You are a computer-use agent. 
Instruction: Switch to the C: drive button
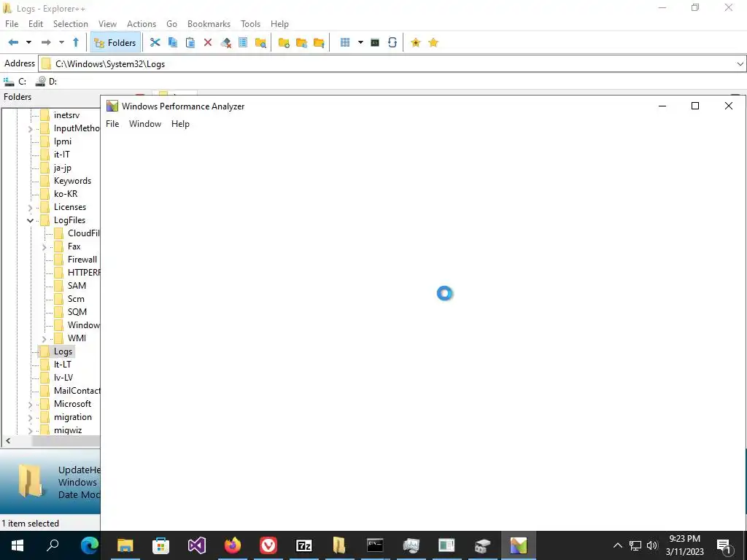click(15, 82)
